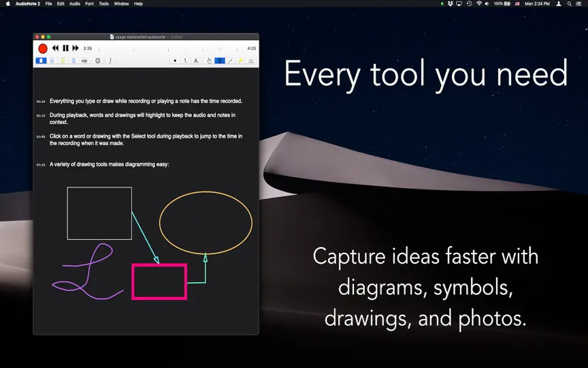The image size is (588, 368).
Task: Click the AirPlay display menu bar icon
Action: click(x=459, y=4)
